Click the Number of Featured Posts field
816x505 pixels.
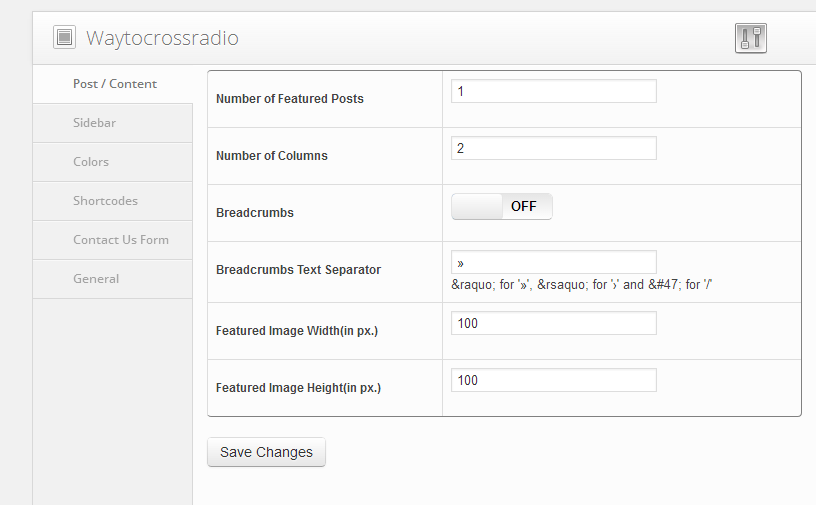point(553,91)
